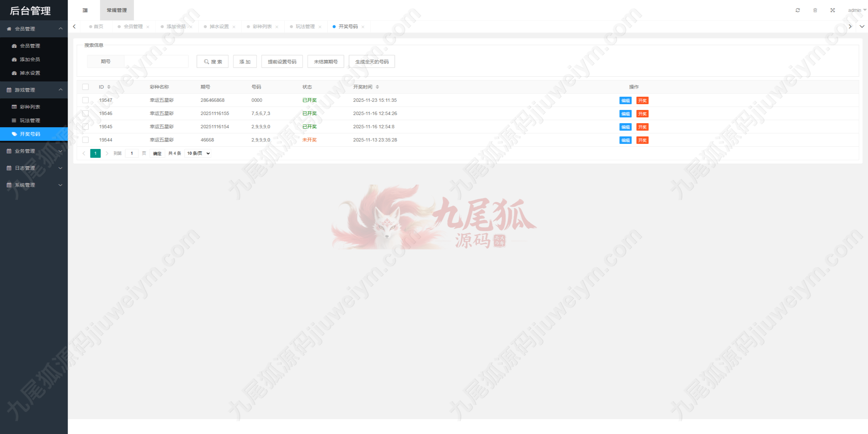
Task: Click the orange 开奖 button for 19544
Action: tap(642, 140)
